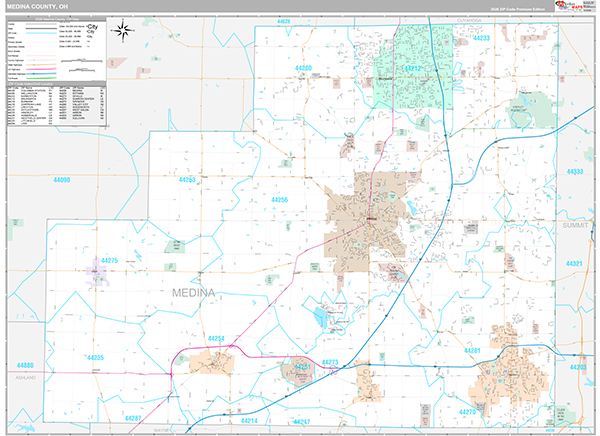Click ZIP code label 44275
The width and height of the screenshot is (600, 436).
tap(110, 261)
